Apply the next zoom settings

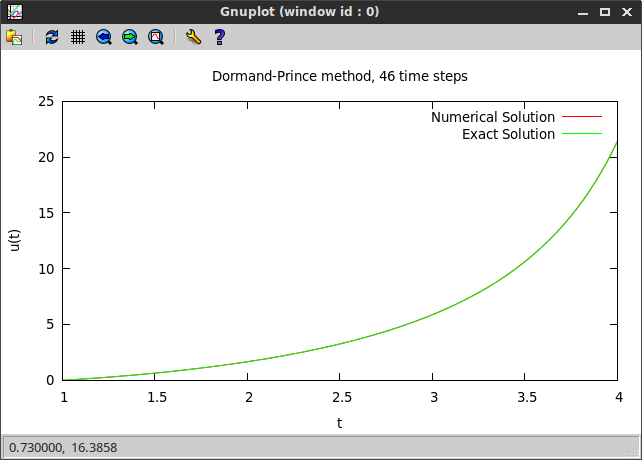(x=130, y=37)
